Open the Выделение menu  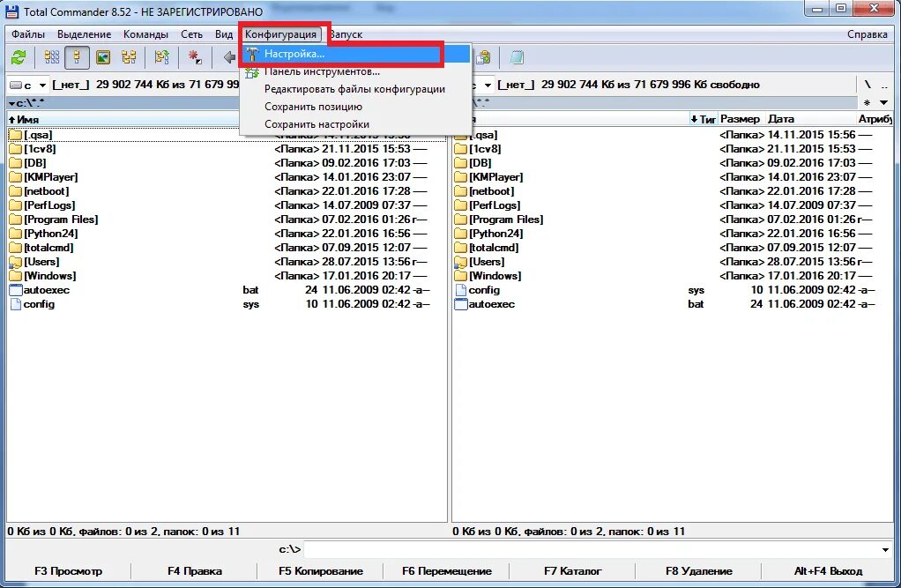click(85, 34)
